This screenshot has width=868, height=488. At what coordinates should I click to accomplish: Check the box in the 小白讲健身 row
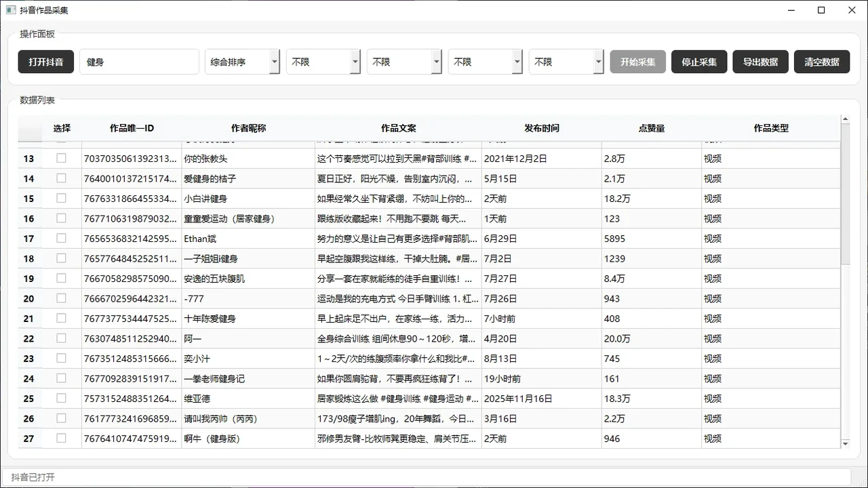(x=61, y=198)
